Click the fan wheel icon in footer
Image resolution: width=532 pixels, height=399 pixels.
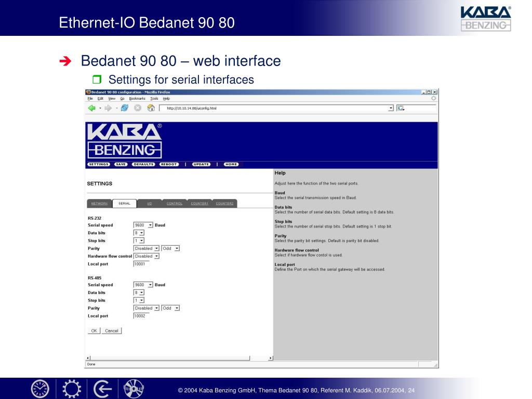[x=134, y=389]
